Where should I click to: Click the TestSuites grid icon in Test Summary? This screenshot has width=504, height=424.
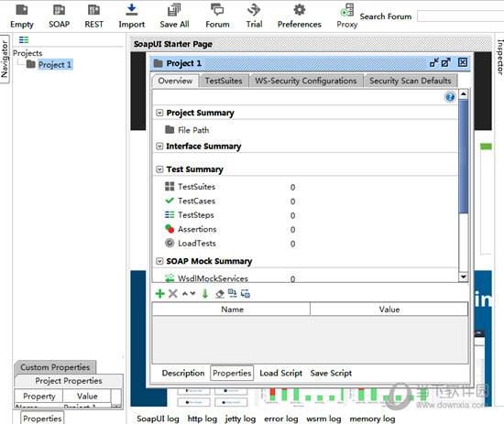tap(170, 186)
